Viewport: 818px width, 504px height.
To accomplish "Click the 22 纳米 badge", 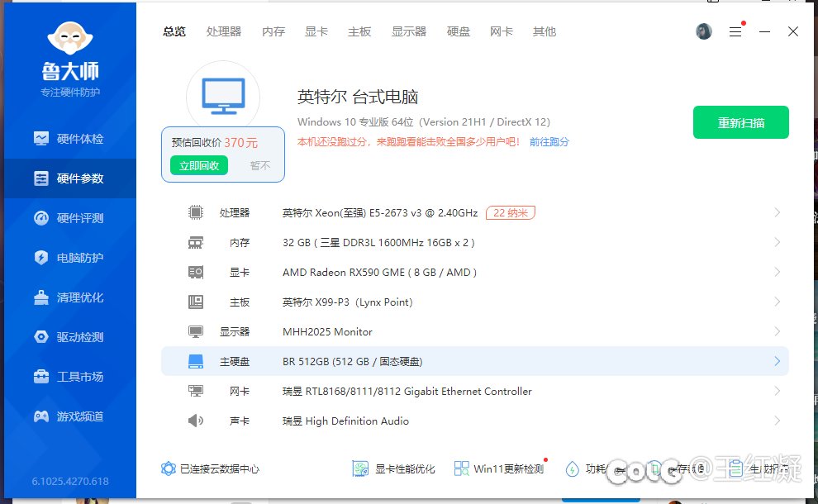I will click(510, 213).
